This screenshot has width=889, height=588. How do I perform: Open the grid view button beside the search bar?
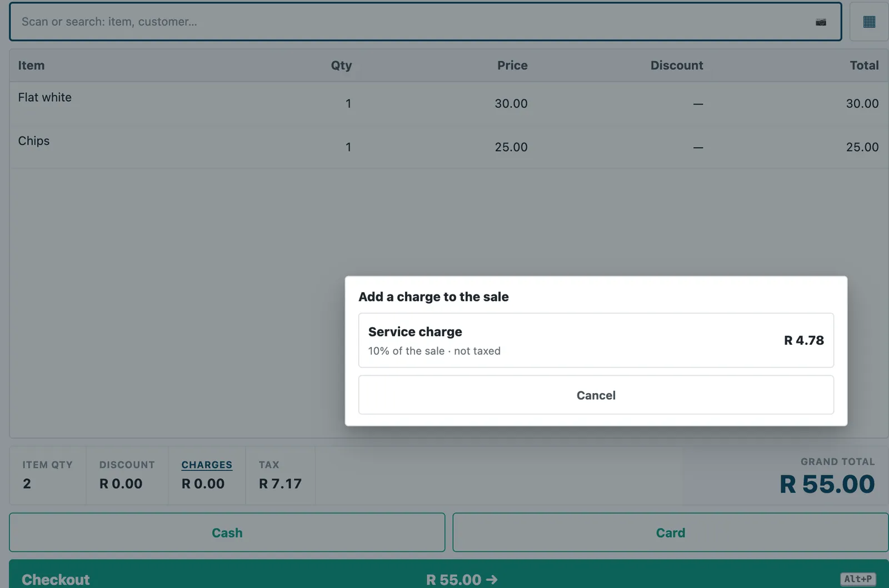pos(869,22)
